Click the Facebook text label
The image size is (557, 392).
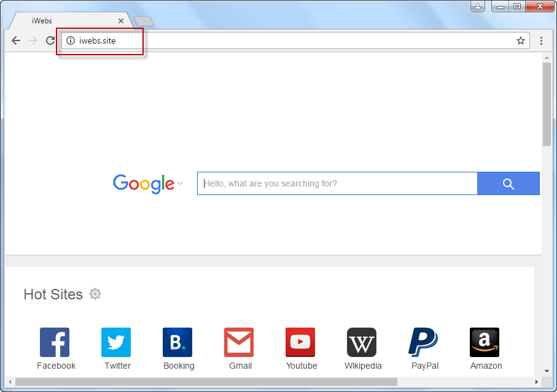[56, 366]
